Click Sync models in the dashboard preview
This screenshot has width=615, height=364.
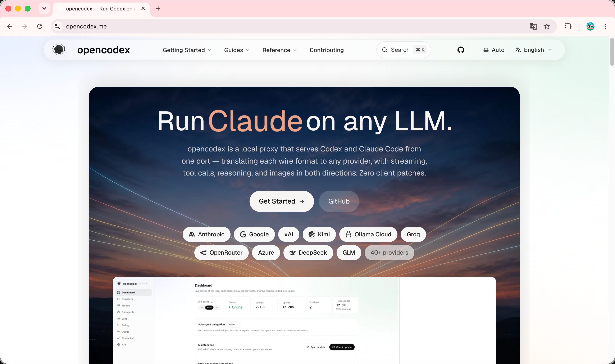pos(316,347)
